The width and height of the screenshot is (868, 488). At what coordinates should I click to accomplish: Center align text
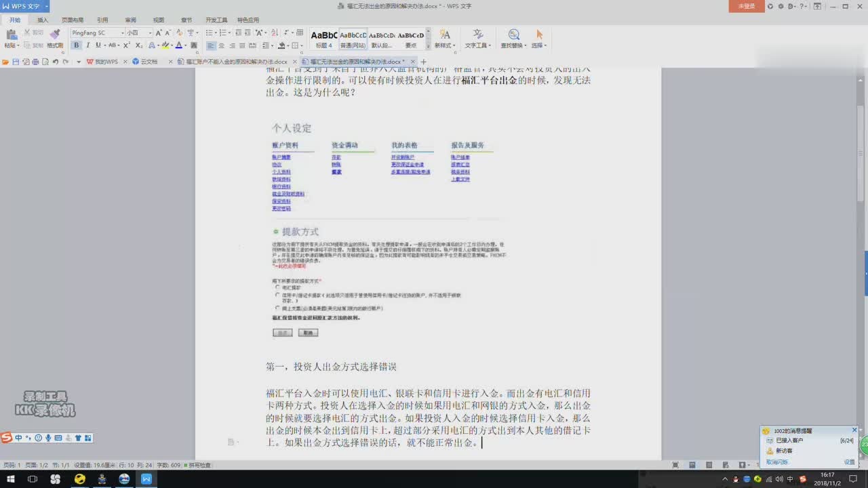(221, 45)
